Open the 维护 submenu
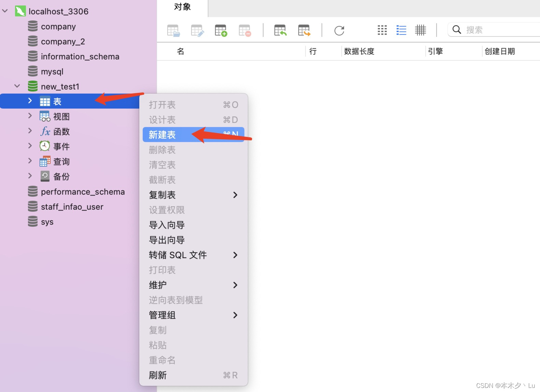540x392 pixels. click(x=194, y=285)
